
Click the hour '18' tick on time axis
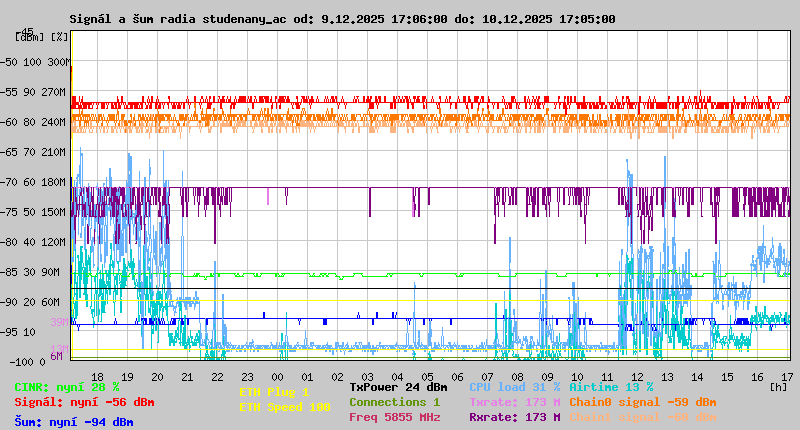click(x=97, y=377)
